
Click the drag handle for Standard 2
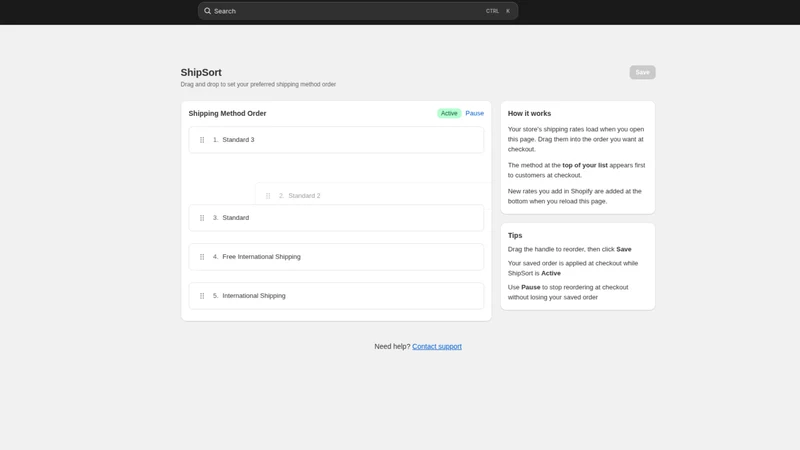click(x=268, y=196)
